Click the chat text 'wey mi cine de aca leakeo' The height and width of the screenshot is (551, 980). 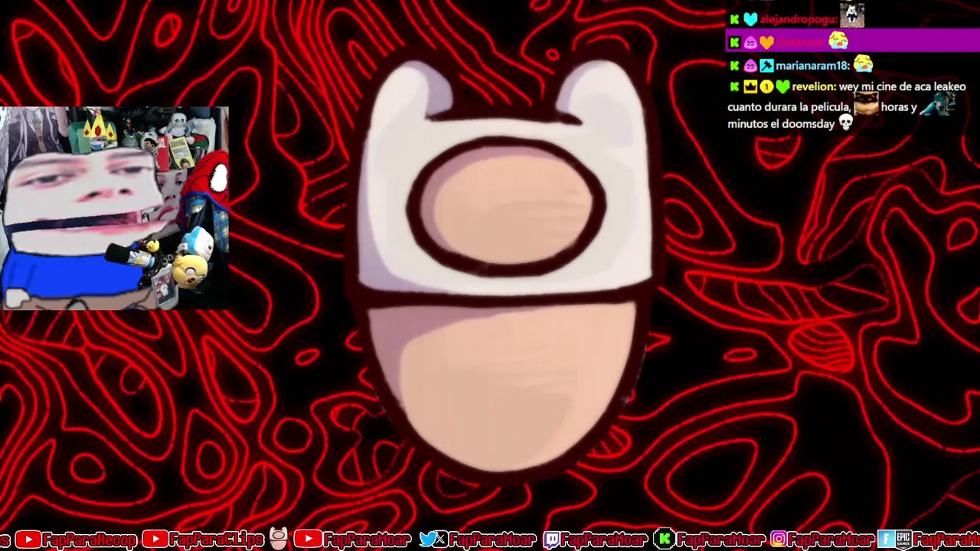tap(903, 87)
